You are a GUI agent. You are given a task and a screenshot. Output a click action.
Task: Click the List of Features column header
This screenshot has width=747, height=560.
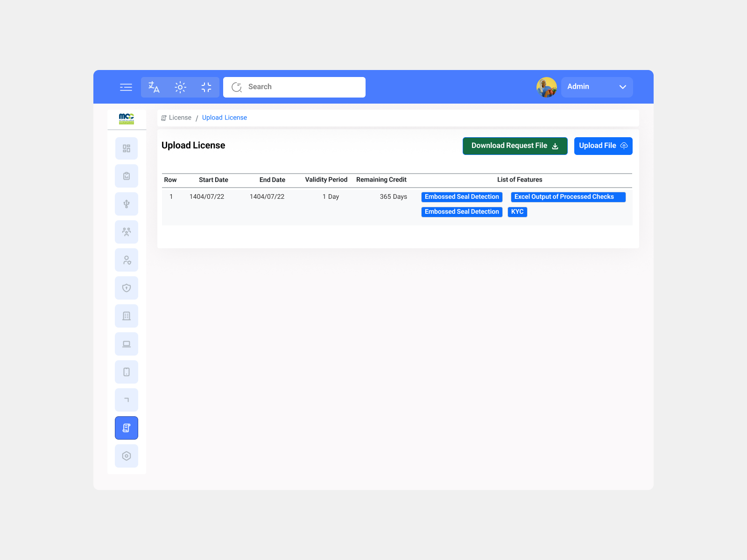click(520, 180)
